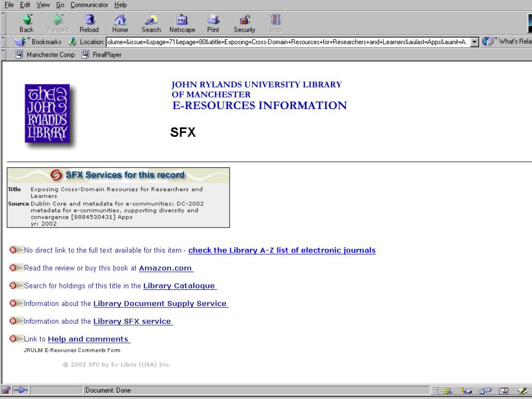Click the online/offline connection plug icon
The width and height of the screenshot is (532, 399).
(x=21, y=390)
